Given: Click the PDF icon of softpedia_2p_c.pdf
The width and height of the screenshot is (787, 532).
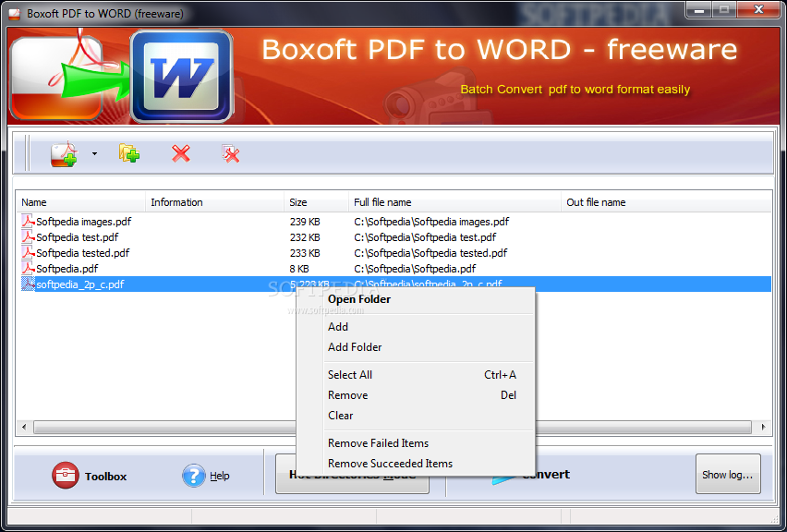Looking at the screenshot, I should tap(28, 284).
